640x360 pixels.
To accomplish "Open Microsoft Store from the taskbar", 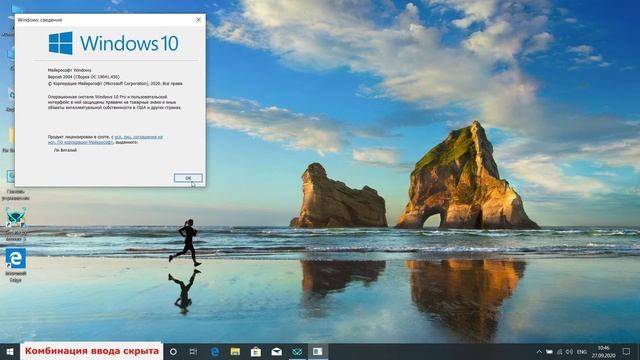I will (x=256, y=351).
